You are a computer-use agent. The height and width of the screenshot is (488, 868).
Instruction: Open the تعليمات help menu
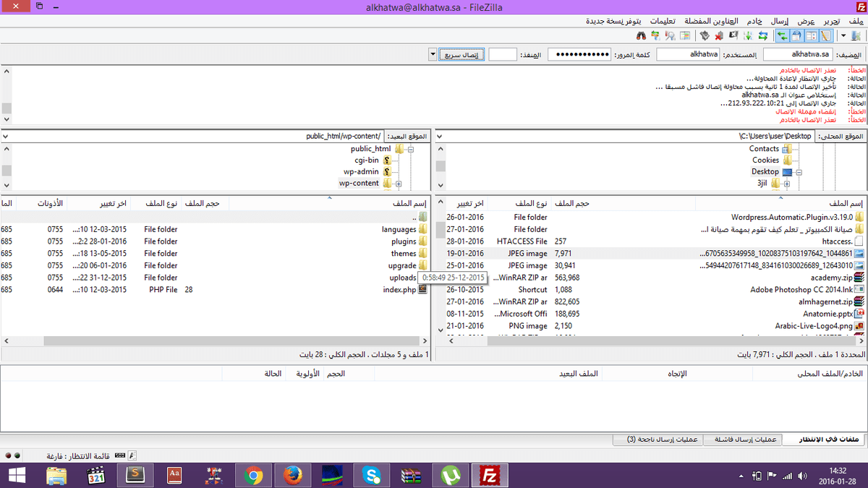pos(663,21)
